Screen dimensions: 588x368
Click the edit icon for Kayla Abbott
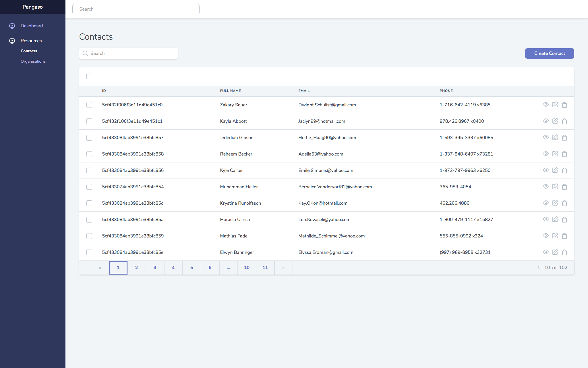click(x=555, y=121)
